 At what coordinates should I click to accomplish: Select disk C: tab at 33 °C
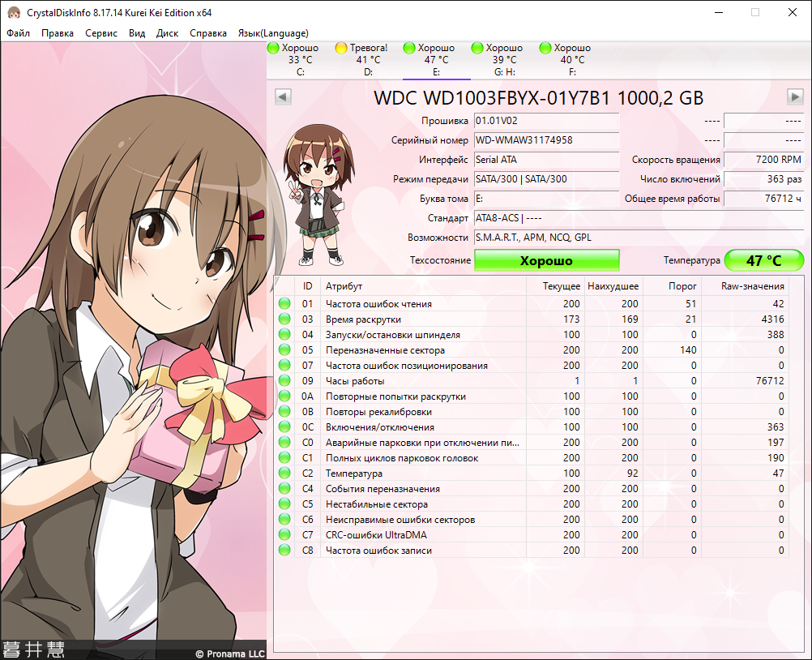[x=301, y=60]
